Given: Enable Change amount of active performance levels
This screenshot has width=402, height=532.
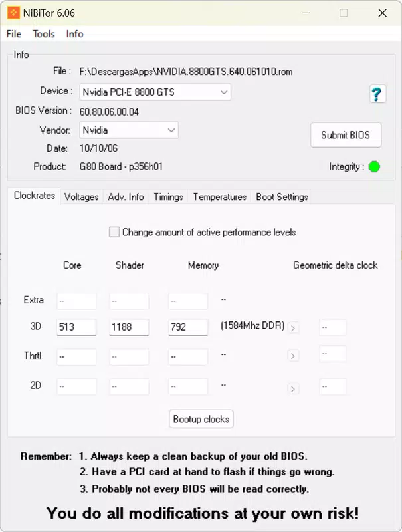Looking at the screenshot, I should coord(114,232).
